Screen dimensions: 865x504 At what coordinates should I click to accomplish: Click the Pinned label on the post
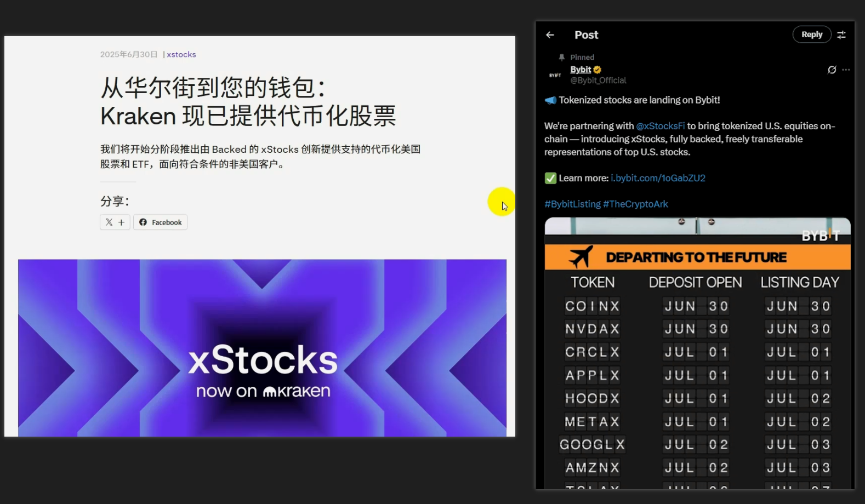click(x=582, y=58)
